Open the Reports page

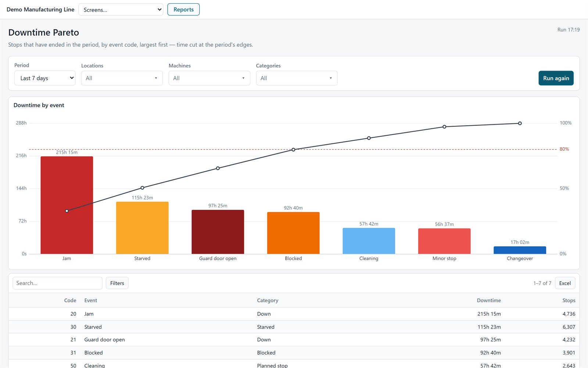pyautogui.click(x=183, y=10)
